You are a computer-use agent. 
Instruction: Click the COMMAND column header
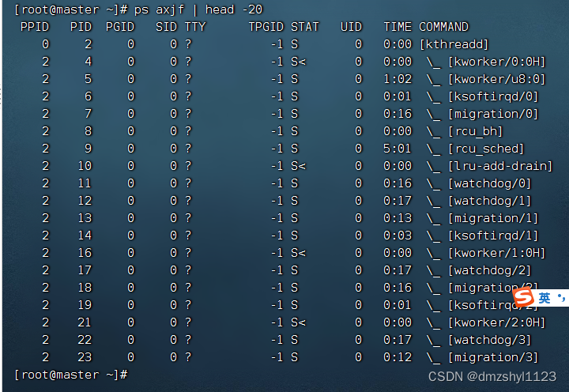coord(444,27)
